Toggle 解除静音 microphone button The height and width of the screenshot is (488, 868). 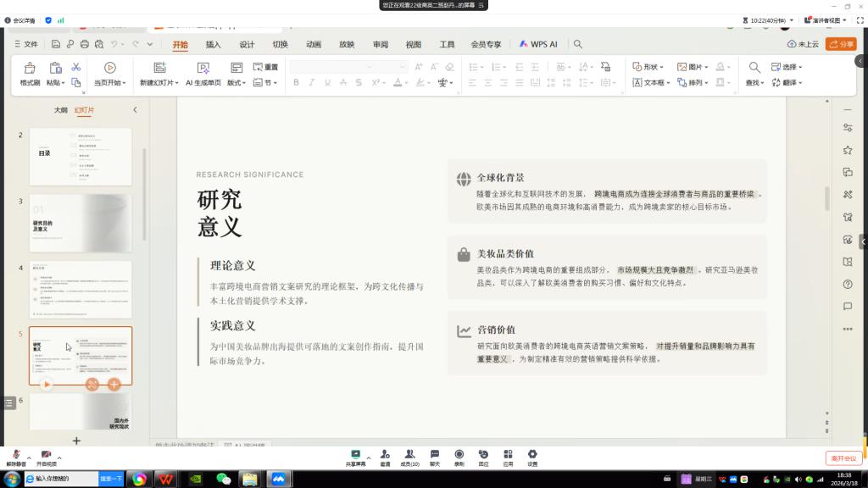coord(16,455)
